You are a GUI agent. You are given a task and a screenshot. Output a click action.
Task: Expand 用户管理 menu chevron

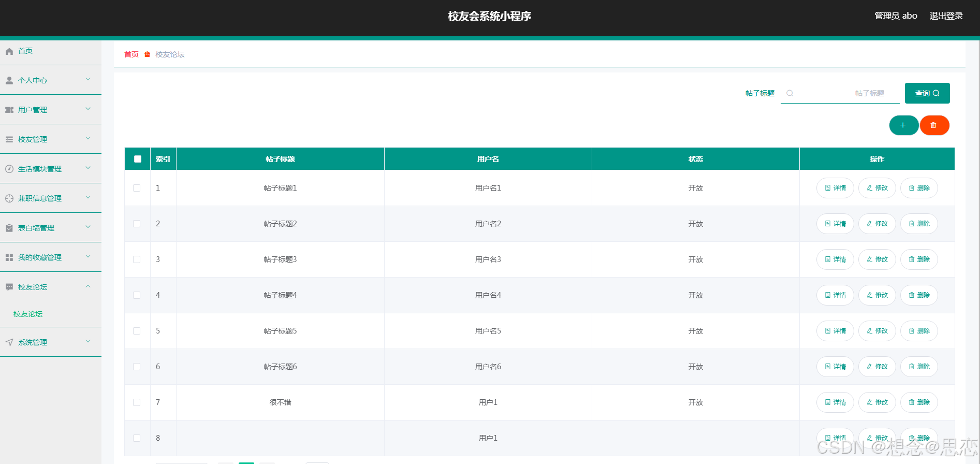pos(88,109)
